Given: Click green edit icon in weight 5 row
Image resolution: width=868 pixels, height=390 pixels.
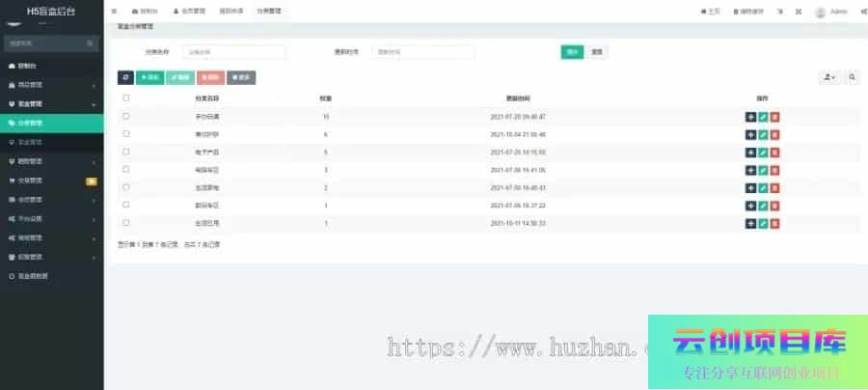Looking at the screenshot, I should point(763,153).
